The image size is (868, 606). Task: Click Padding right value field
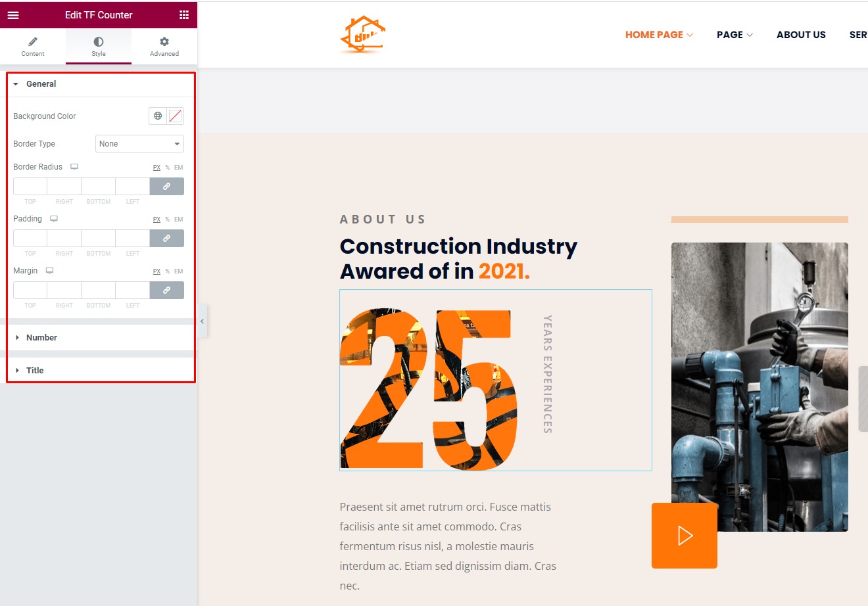[x=64, y=239]
